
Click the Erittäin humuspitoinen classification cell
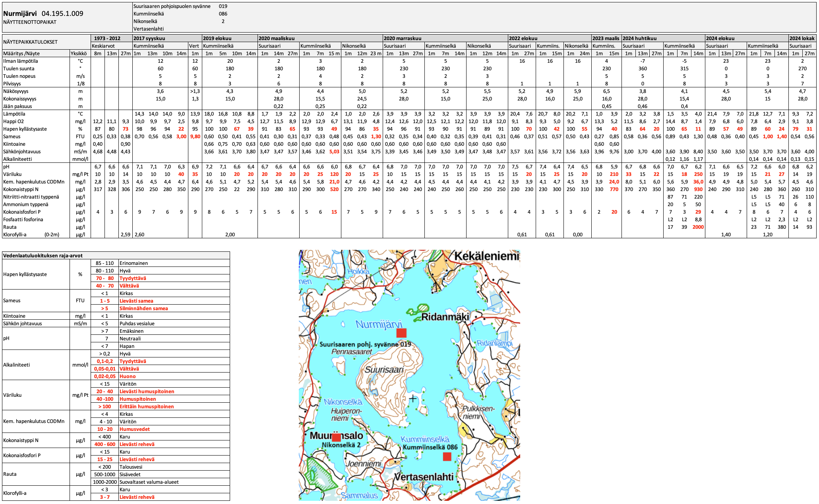[147, 406]
